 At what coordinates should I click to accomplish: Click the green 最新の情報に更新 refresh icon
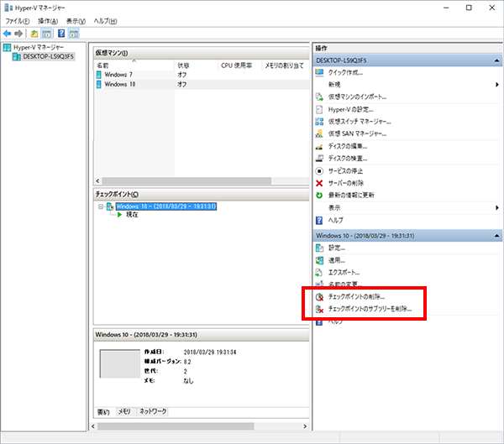319,196
